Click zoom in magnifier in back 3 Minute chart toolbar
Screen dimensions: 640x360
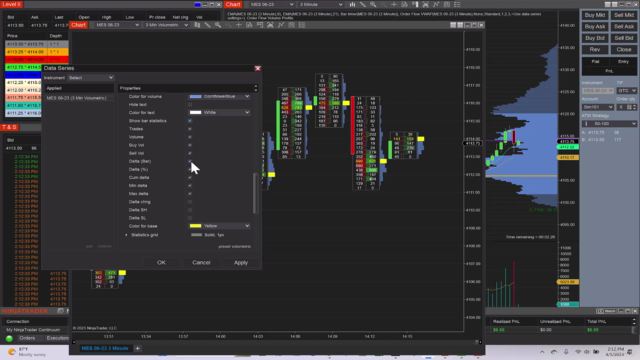(x=373, y=4)
